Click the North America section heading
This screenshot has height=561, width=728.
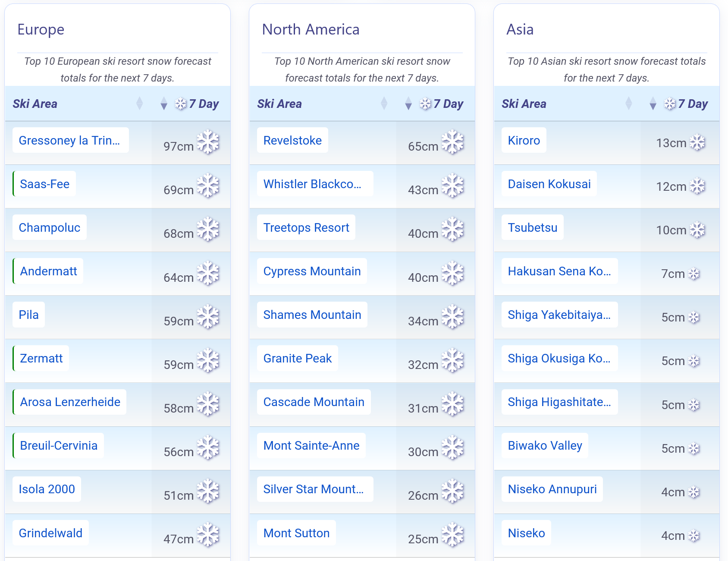coord(311,29)
